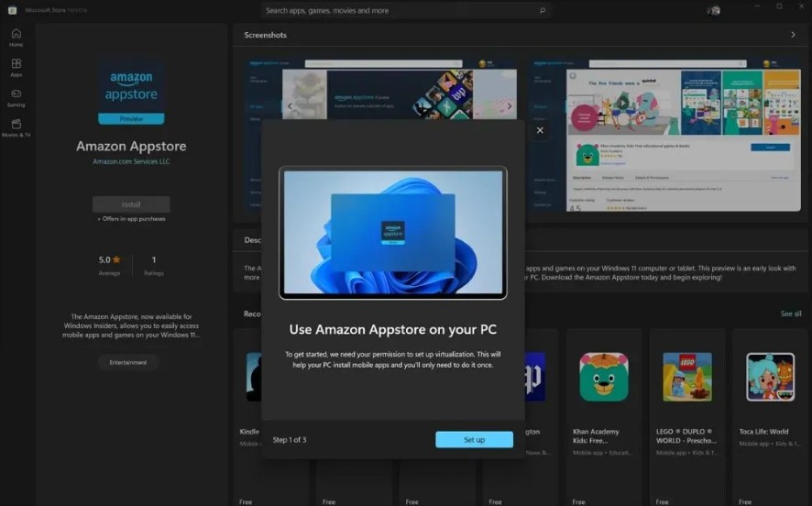Click the Amazon Appstore title text
This screenshot has height=506, width=812.
(x=131, y=146)
